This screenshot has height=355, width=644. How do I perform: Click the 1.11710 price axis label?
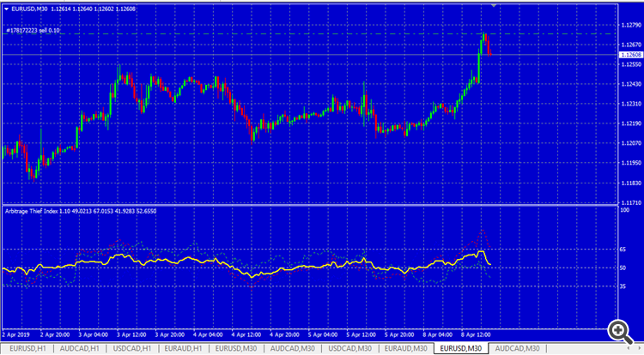631,202
